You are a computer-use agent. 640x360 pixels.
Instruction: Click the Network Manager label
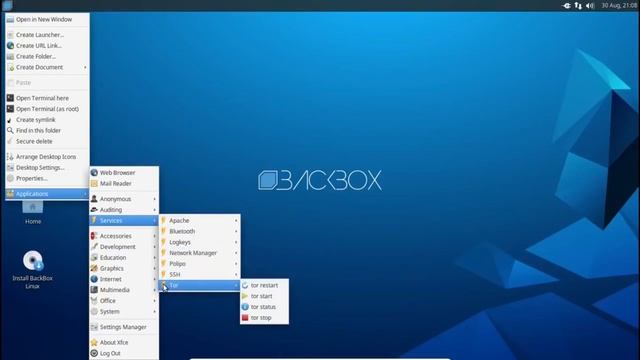coord(193,253)
